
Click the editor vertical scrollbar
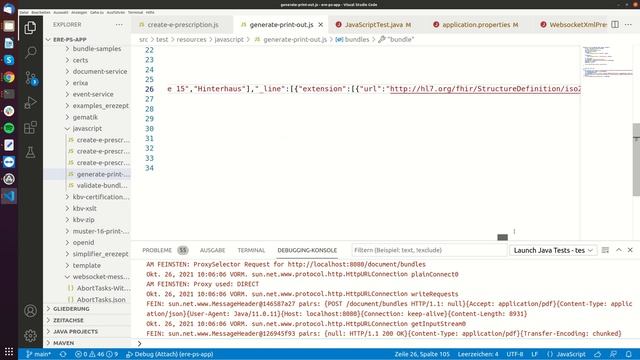click(x=636, y=159)
